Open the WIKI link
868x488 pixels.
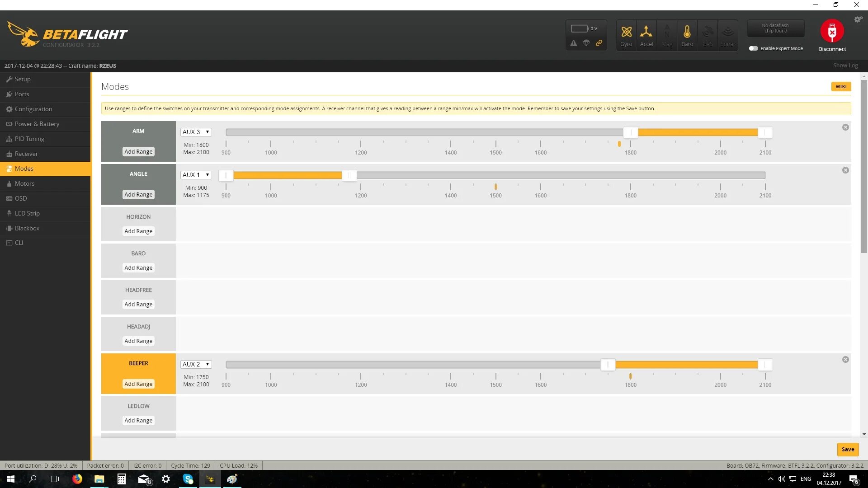841,87
